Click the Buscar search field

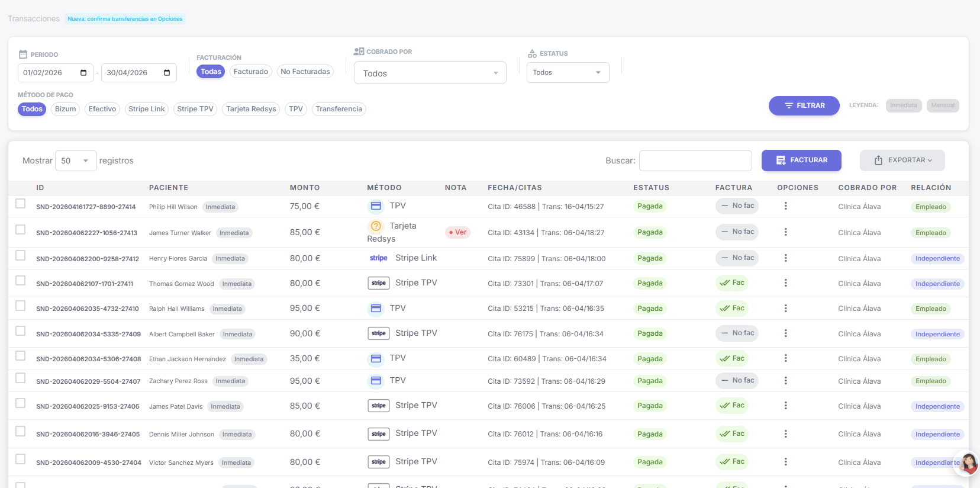[695, 160]
